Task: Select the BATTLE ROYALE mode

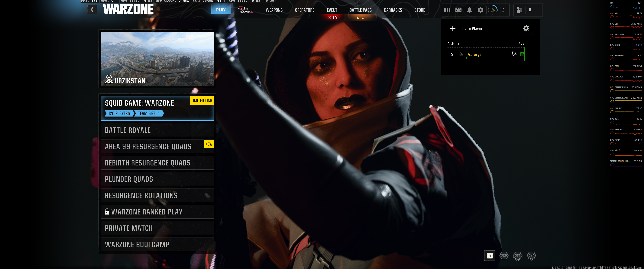Action: pyautogui.click(x=157, y=130)
